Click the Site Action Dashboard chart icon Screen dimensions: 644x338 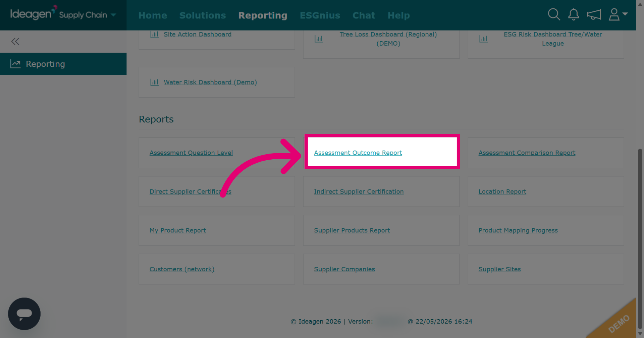pyautogui.click(x=154, y=34)
